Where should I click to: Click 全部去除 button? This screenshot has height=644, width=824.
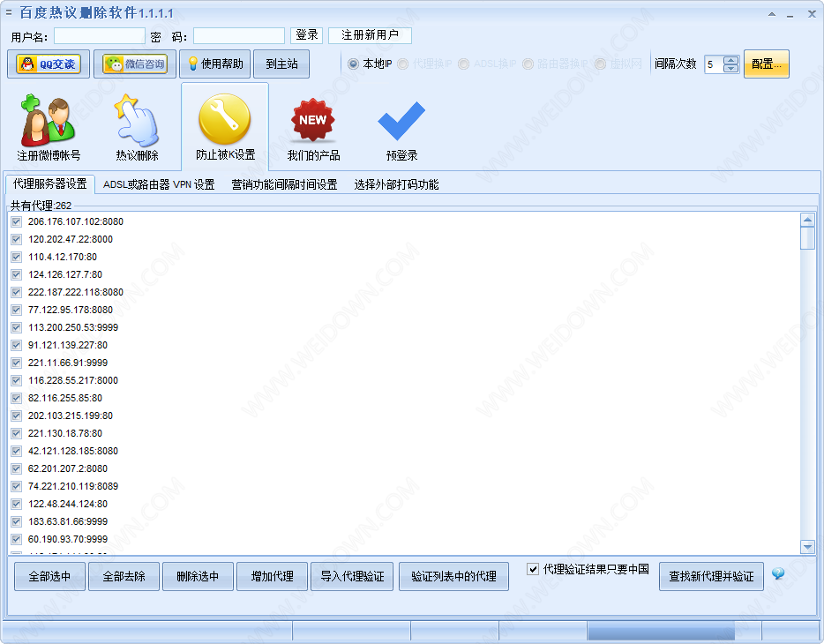pos(124,576)
